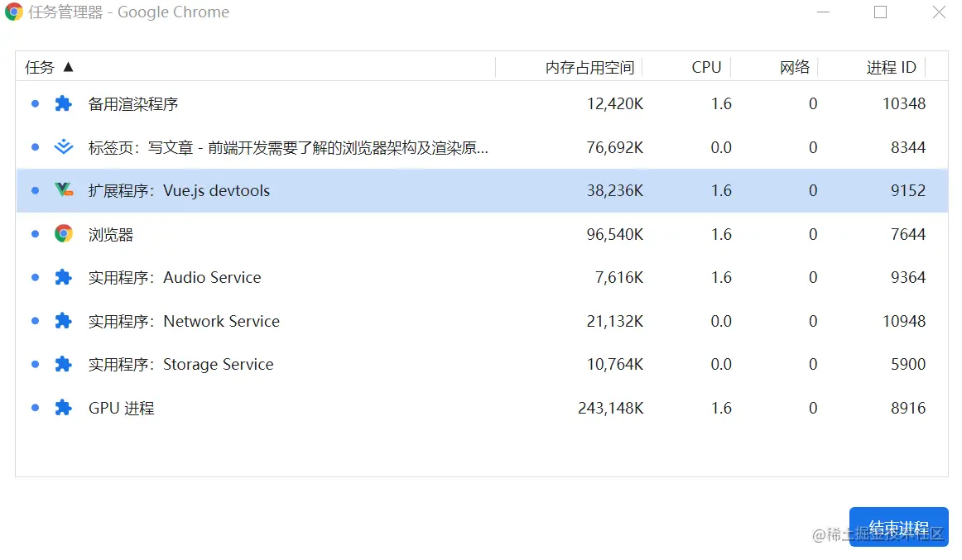Select the 实用程序: Network Service task name
The height and width of the screenshot is (560, 962).
click(184, 321)
